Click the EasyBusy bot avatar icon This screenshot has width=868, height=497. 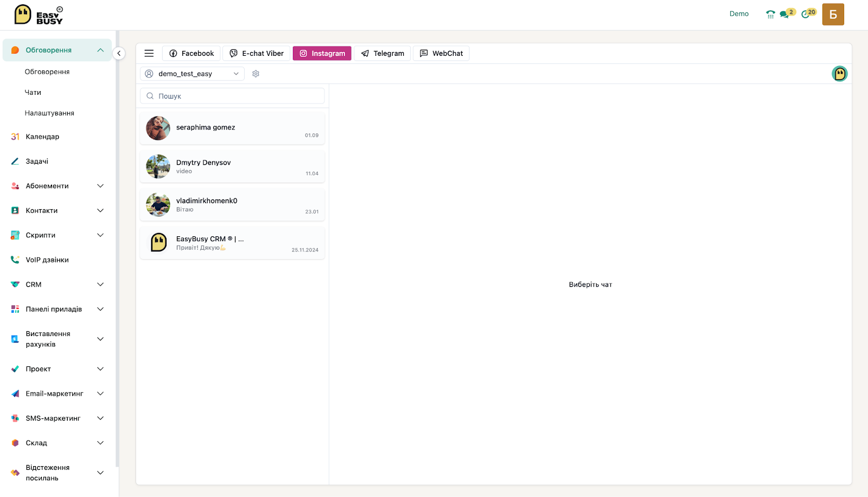coord(840,74)
